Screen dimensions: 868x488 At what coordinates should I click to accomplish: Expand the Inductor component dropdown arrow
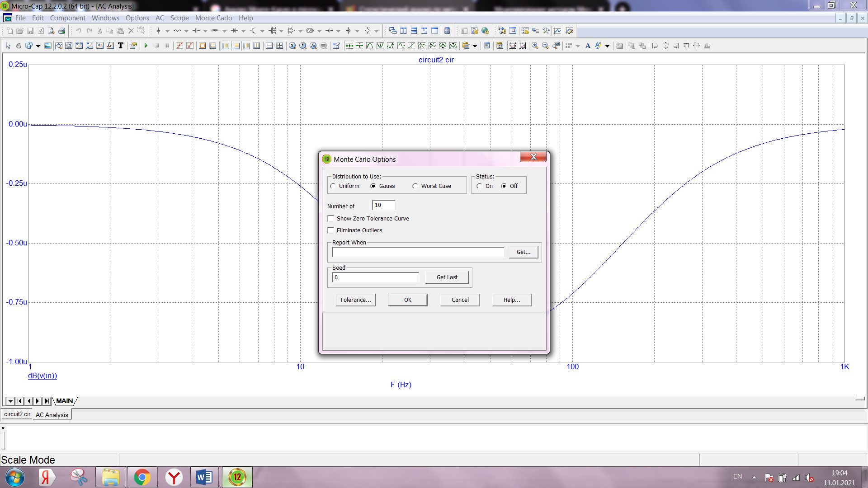pyautogui.click(x=224, y=31)
